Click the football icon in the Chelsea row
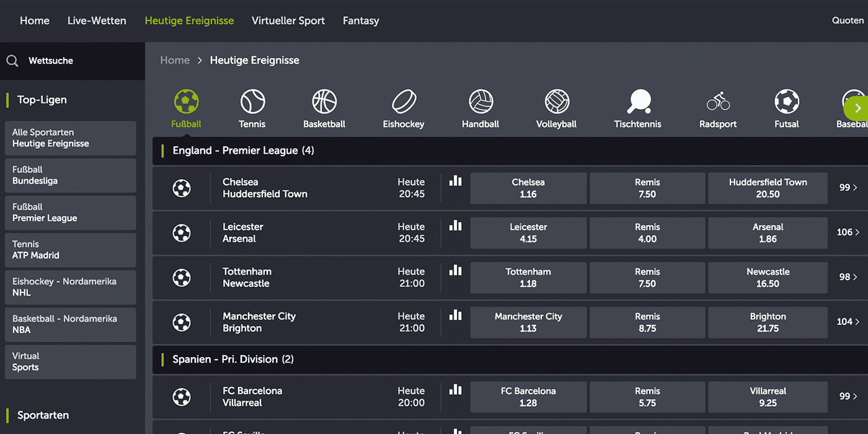 182,188
